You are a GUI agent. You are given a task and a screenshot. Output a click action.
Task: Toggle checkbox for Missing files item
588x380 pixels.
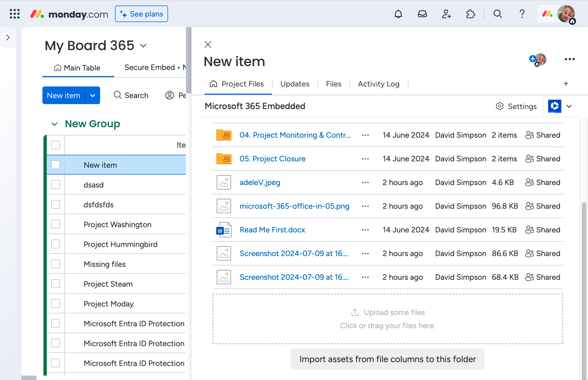[x=56, y=264]
